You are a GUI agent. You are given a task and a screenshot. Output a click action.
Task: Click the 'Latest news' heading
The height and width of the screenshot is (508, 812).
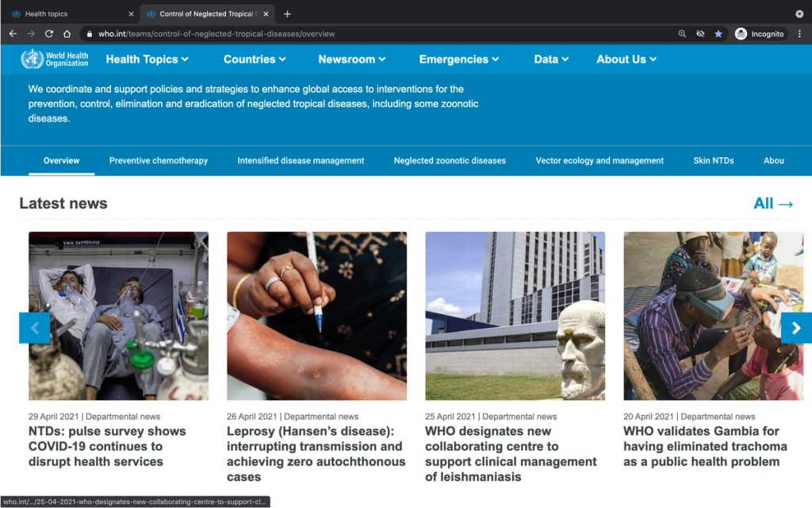[63, 203]
